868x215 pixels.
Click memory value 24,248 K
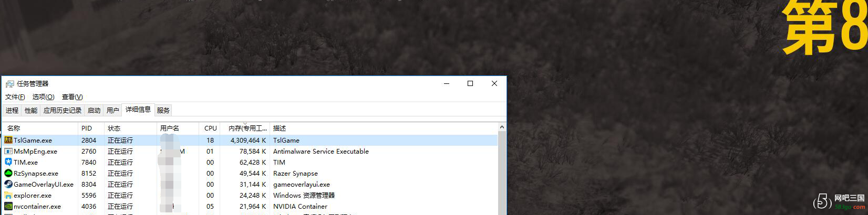(253, 195)
